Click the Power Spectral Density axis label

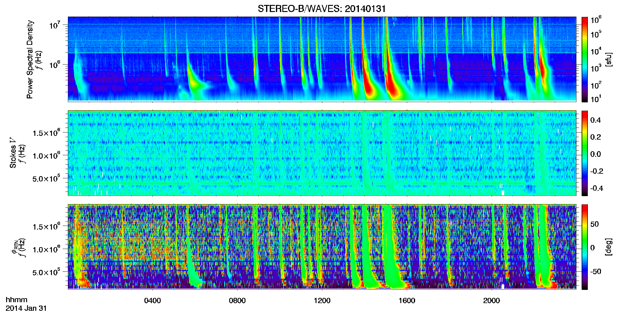pos(30,59)
